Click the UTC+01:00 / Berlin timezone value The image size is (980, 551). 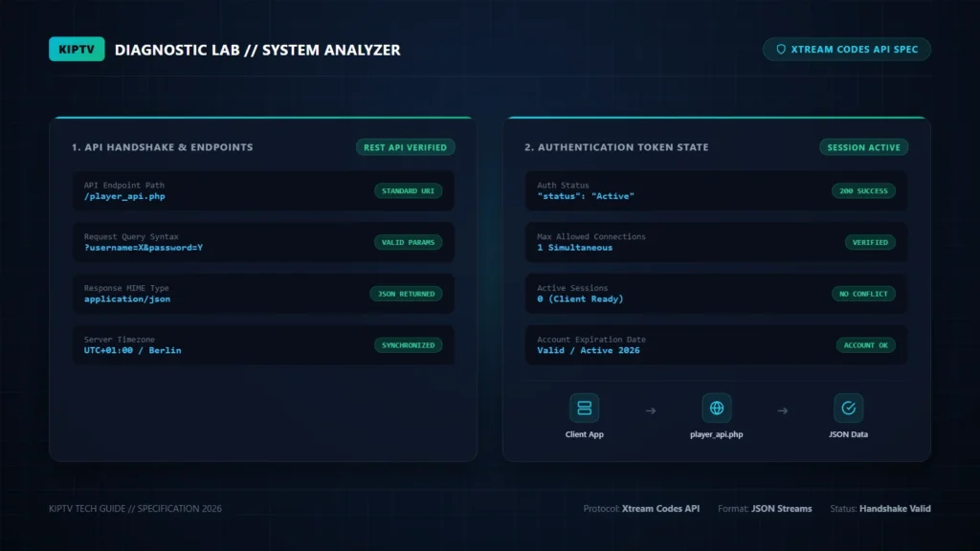pyautogui.click(x=132, y=350)
